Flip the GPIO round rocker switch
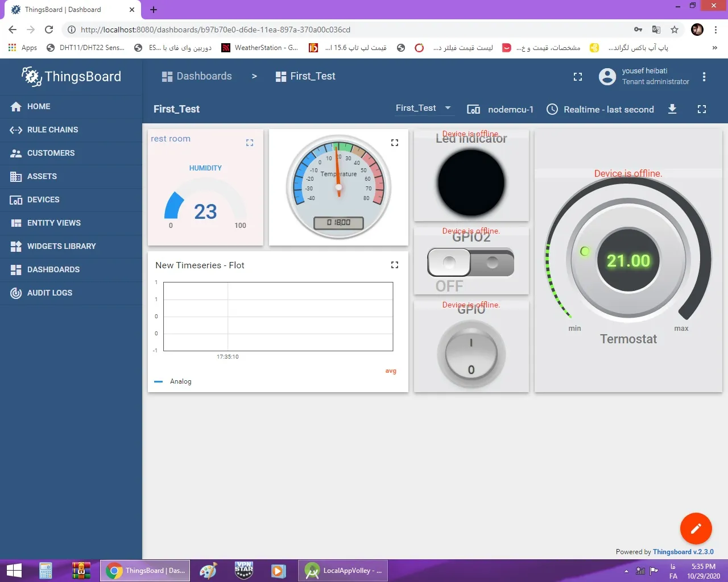Screen dimensions: 728x582 pyautogui.click(x=471, y=355)
